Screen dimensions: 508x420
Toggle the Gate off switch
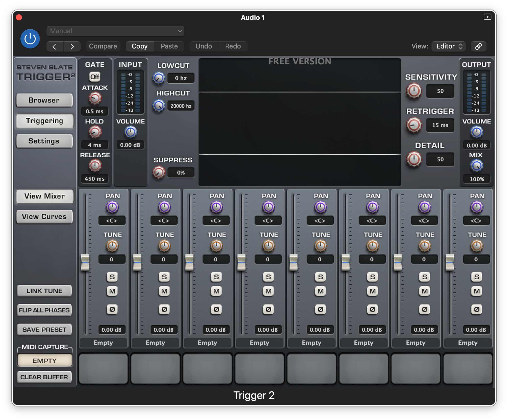(x=95, y=77)
